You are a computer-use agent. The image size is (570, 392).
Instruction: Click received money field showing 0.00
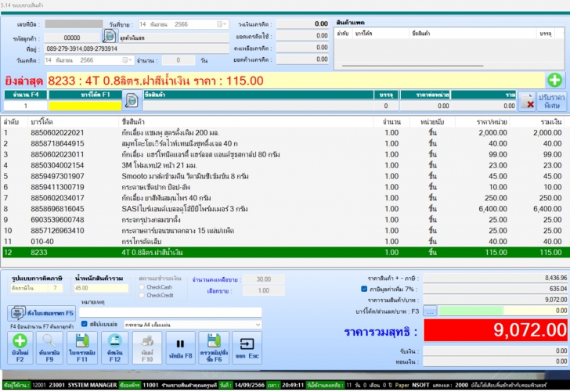tap(496, 351)
